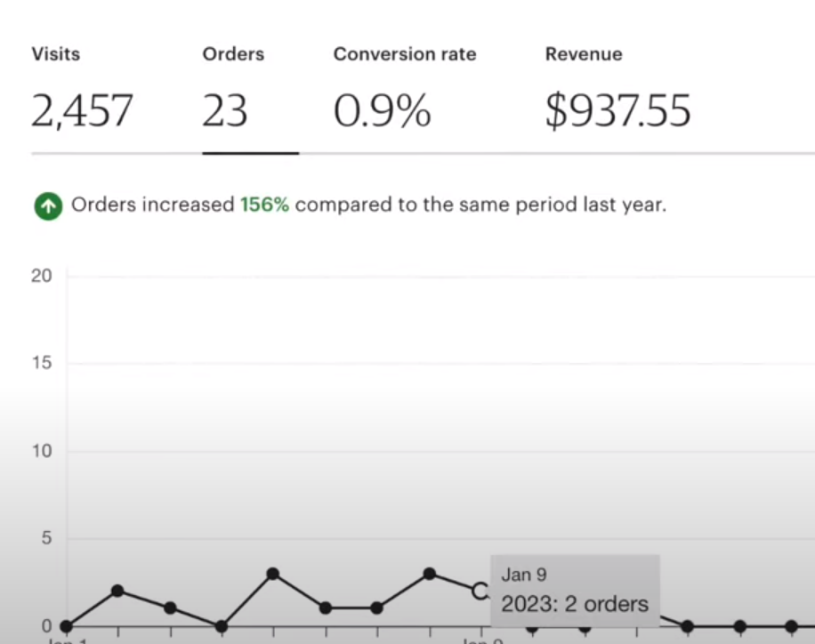Select the first data point on the chart line
Screen dimensions: 815x644
click(x=66, y=626)
